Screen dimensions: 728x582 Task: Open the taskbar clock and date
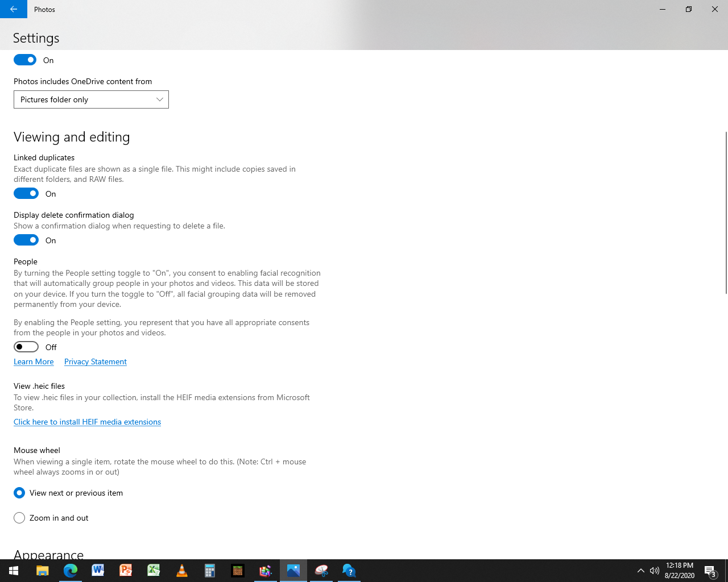click(x=680, y=571)
